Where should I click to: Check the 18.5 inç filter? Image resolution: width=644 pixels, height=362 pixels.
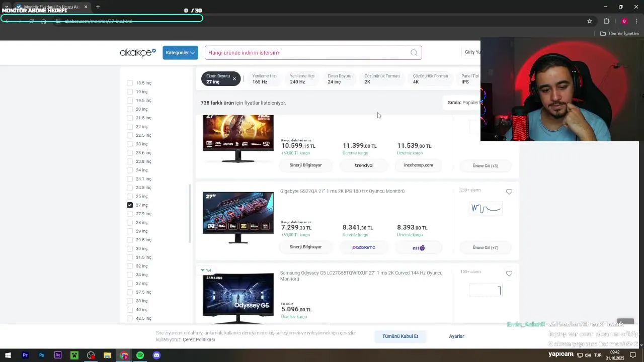click(130, 83)
